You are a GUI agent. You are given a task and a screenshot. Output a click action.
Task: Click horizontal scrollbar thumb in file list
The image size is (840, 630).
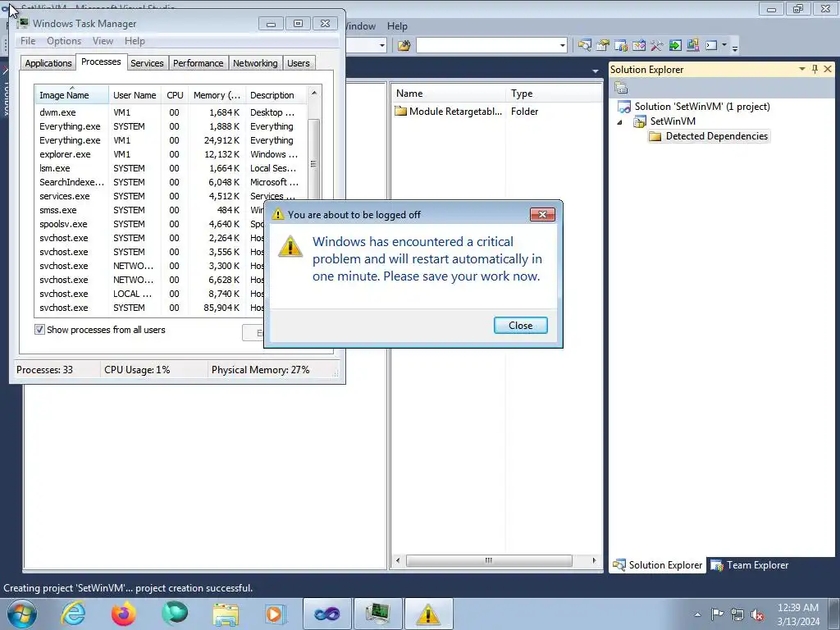pos(489,560)
